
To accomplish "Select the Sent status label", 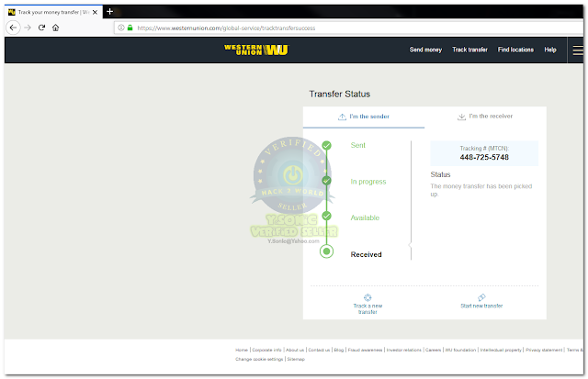I will click(x=357, y=145).
